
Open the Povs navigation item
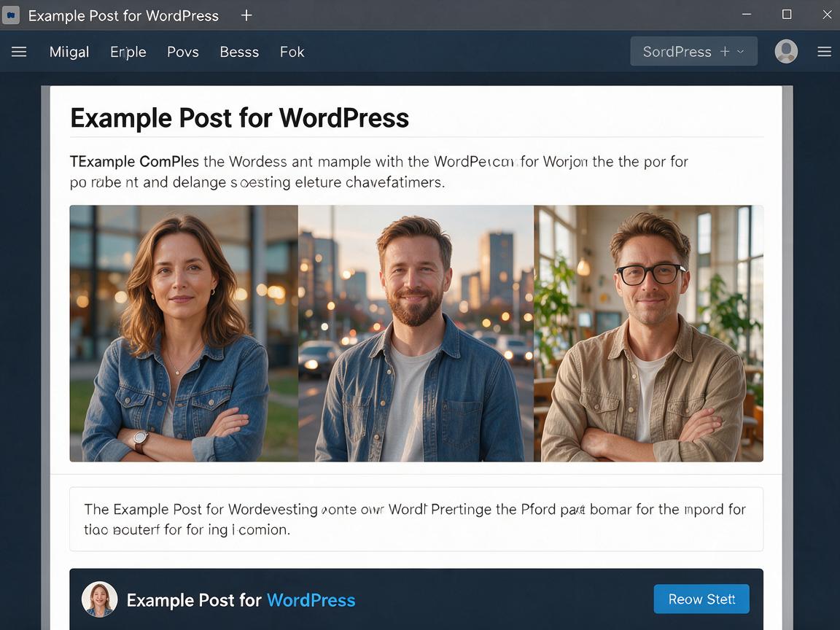click(183, 52)
